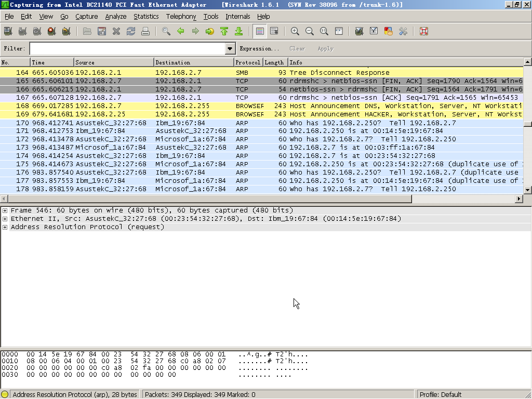Sort by the Destination column header
This screenshot has height=399, width=532.
194,62
